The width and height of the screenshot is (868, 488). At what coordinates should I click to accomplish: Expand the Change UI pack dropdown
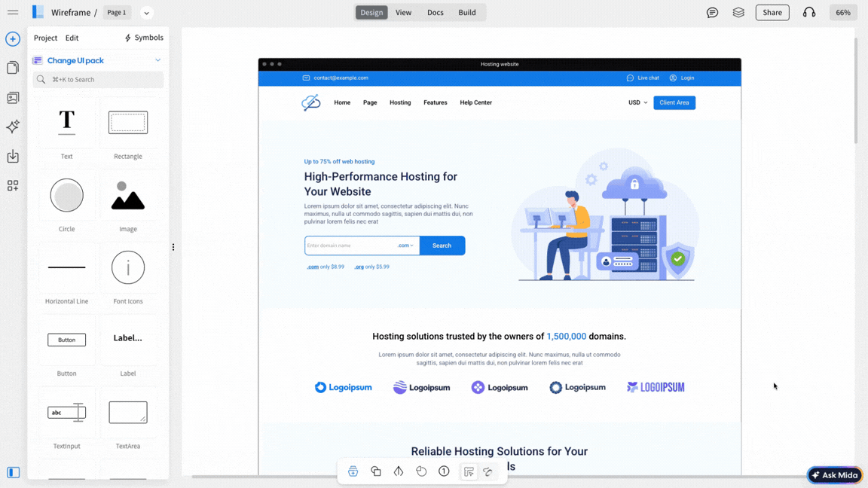click(157, 60)
